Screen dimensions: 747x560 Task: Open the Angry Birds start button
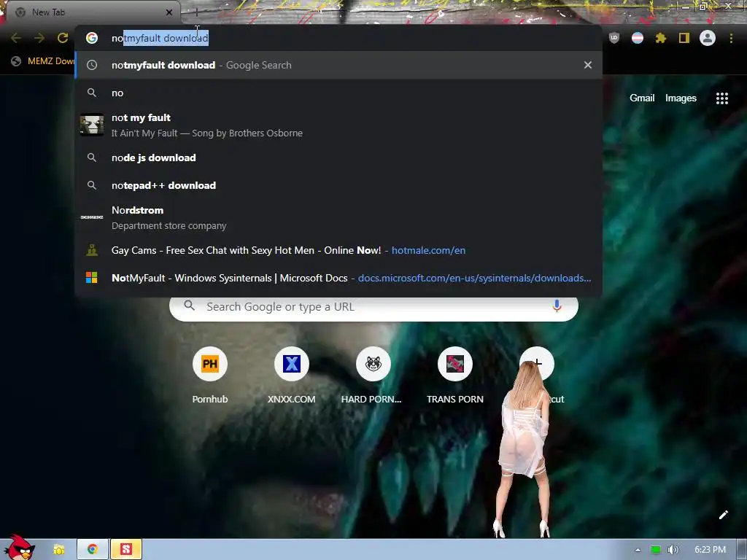coord(19,548)
